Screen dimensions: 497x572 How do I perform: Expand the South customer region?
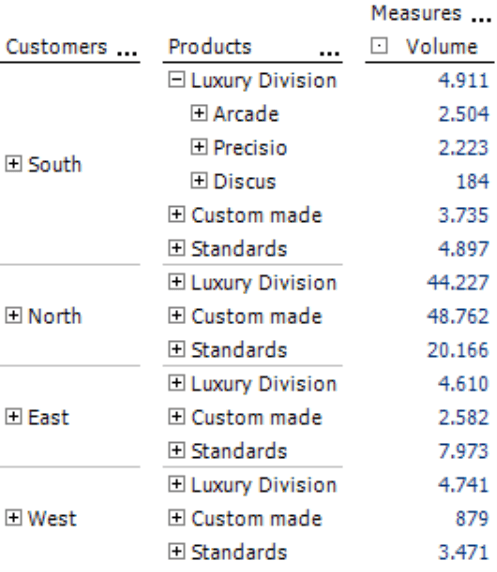(x=14, y=164)
